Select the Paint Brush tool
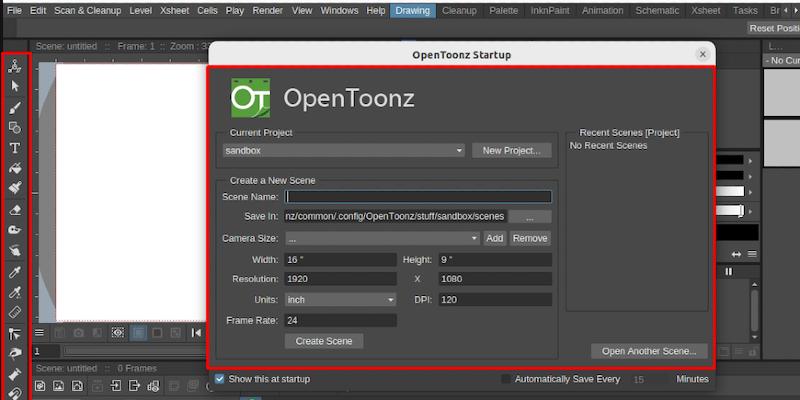800x400 pixels. click(15, 188)
